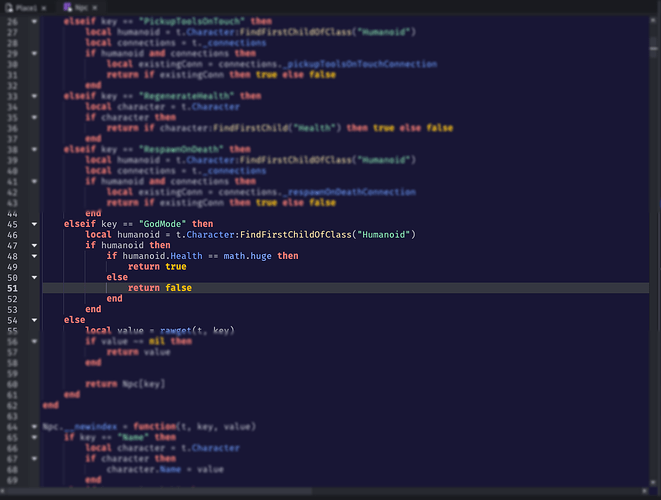
Task: Click 'return true' on line 49
Action: tap(157, 266)
